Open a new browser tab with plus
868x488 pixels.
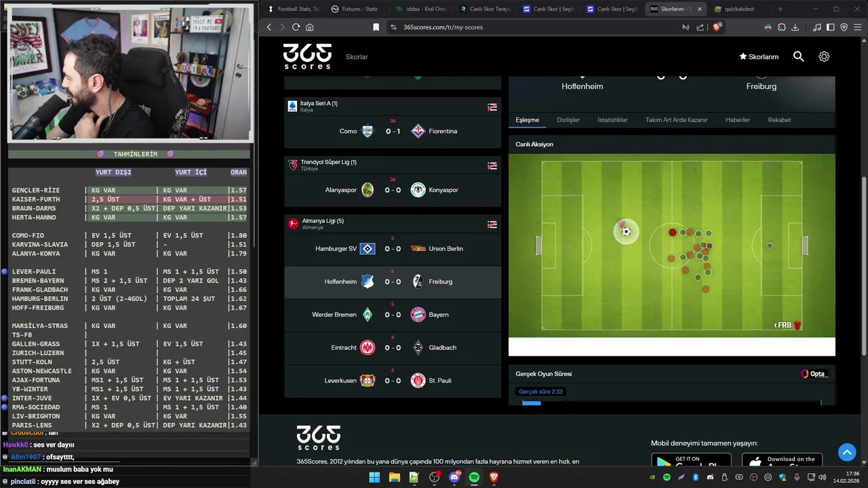780,9
